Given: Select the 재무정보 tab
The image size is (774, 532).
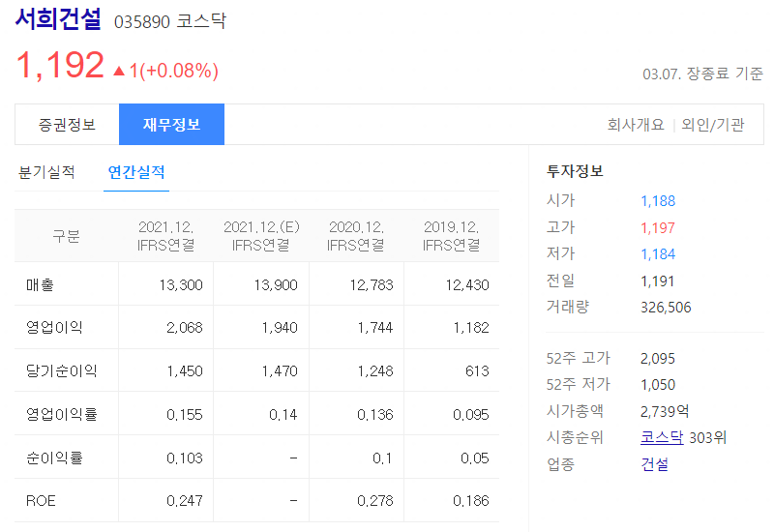Looking at the screenshot, I should click(172, 125).
